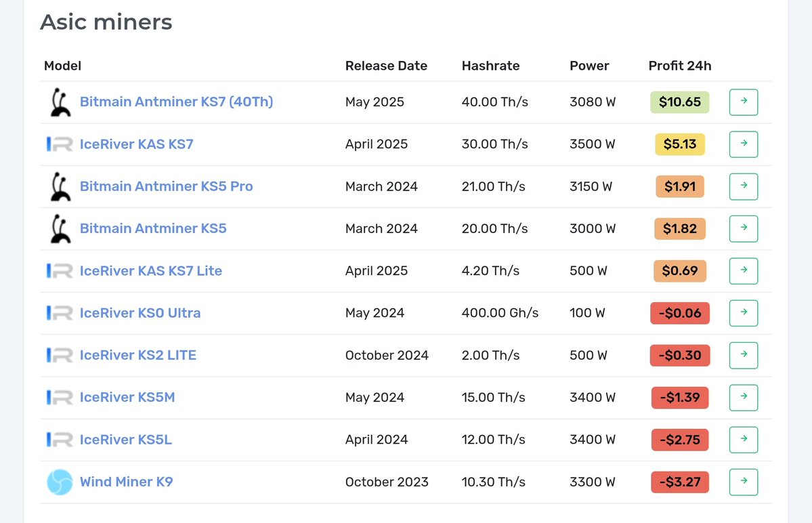Open the IceRiver KS2 LITE link
Viewport: 812px width, 523px height.
point(137,355)
